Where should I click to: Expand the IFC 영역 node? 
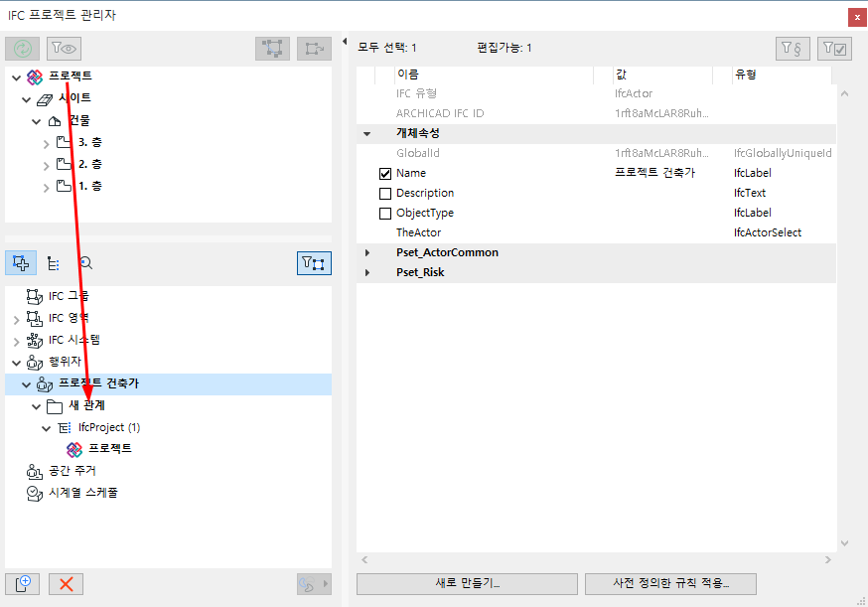[16, 320]
